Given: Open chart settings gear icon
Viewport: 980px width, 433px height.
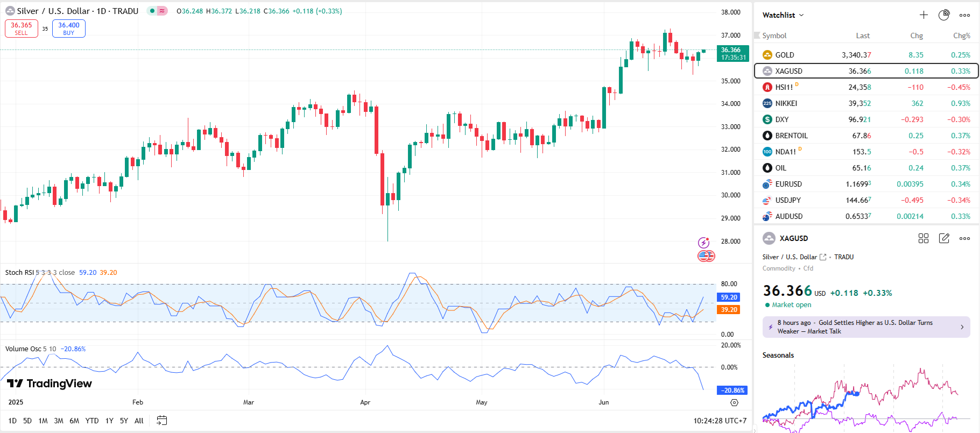Looking at the screenshot, I should tap(734, 402).
